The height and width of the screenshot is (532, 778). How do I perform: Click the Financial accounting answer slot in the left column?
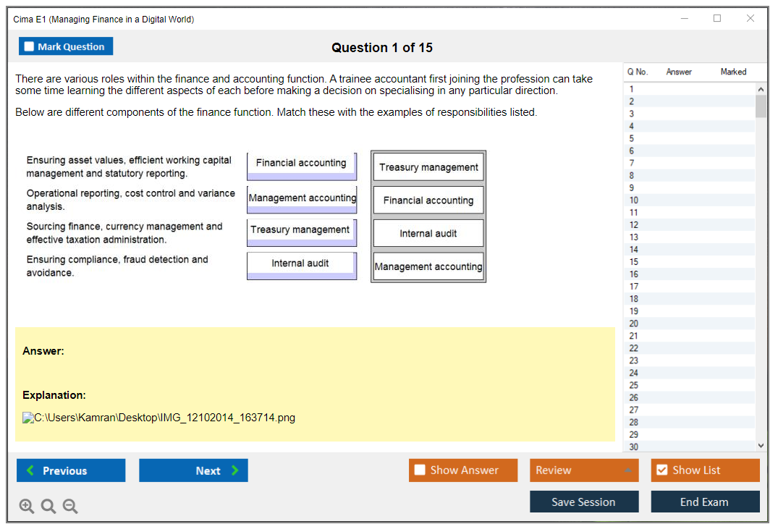[301, 164]
